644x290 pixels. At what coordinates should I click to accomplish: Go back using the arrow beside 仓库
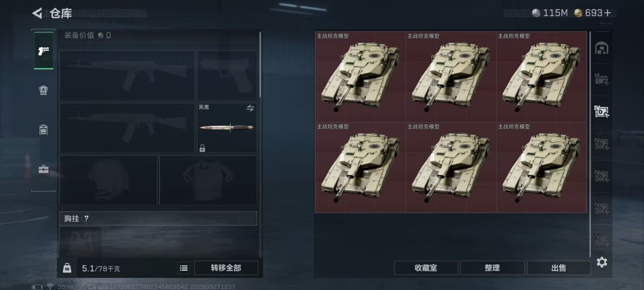(37, 13)
